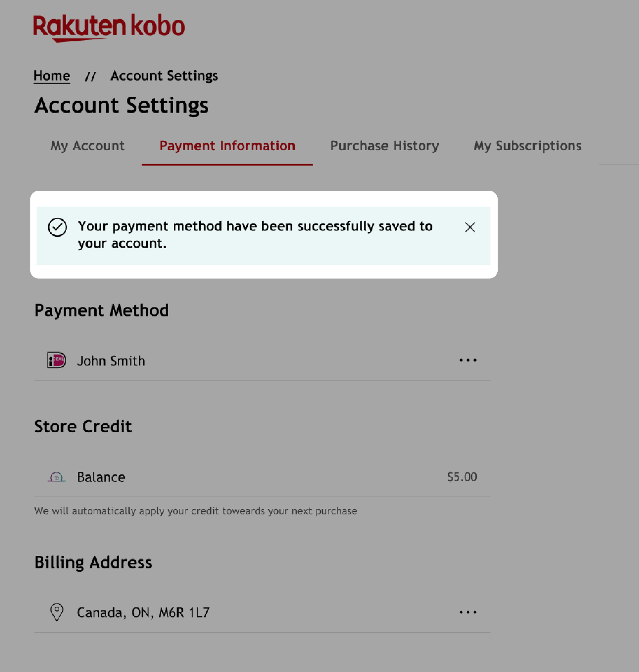This screenshot has height=672, width=639.
Task: Switch to the My Account tab
Action: [88, 145]
